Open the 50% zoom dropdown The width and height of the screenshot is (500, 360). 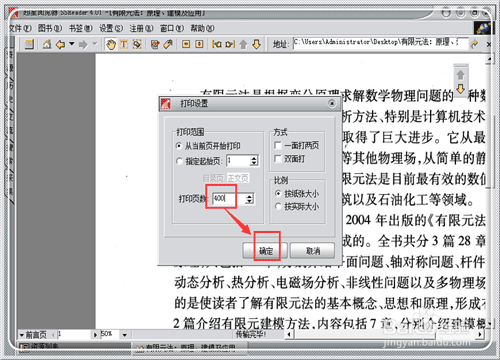(x=125, y=335)
